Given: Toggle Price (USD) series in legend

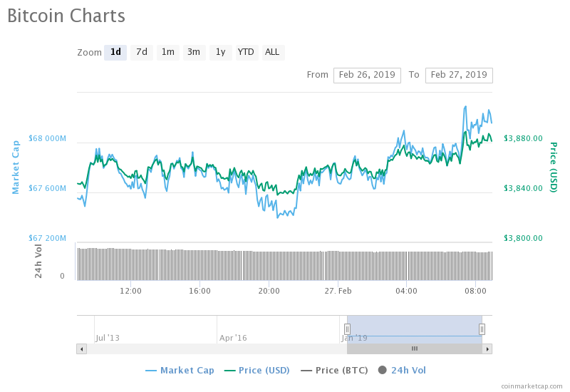Looking at the screenshot, I should [257, 371].
